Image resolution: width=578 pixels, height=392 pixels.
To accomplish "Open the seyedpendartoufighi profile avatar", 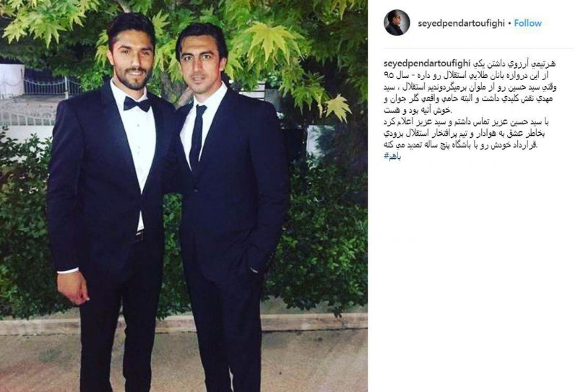I will [397, 23].
